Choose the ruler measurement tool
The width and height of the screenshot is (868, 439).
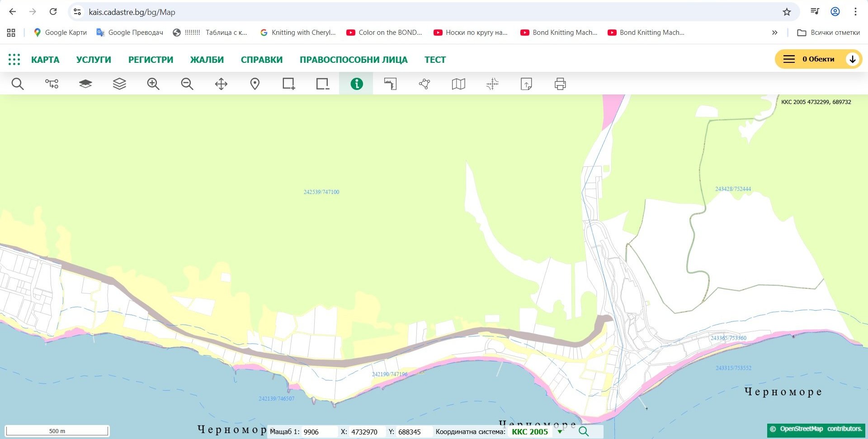[x=391, y=84]
